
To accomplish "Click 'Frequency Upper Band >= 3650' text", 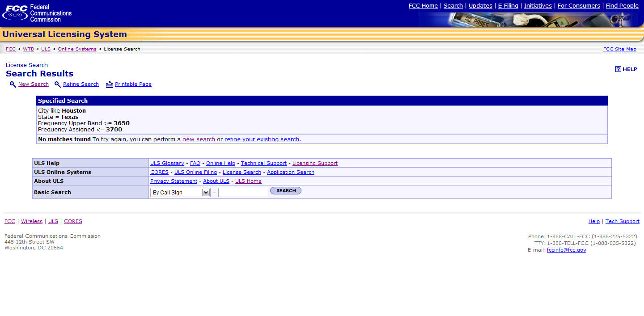I will 84,123.
